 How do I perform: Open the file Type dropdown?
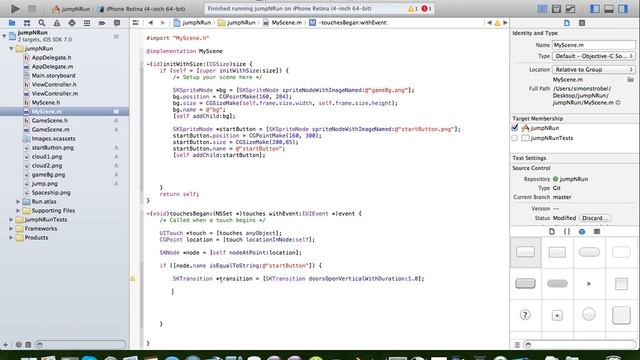pyautogui.click(x=593, y=56)
